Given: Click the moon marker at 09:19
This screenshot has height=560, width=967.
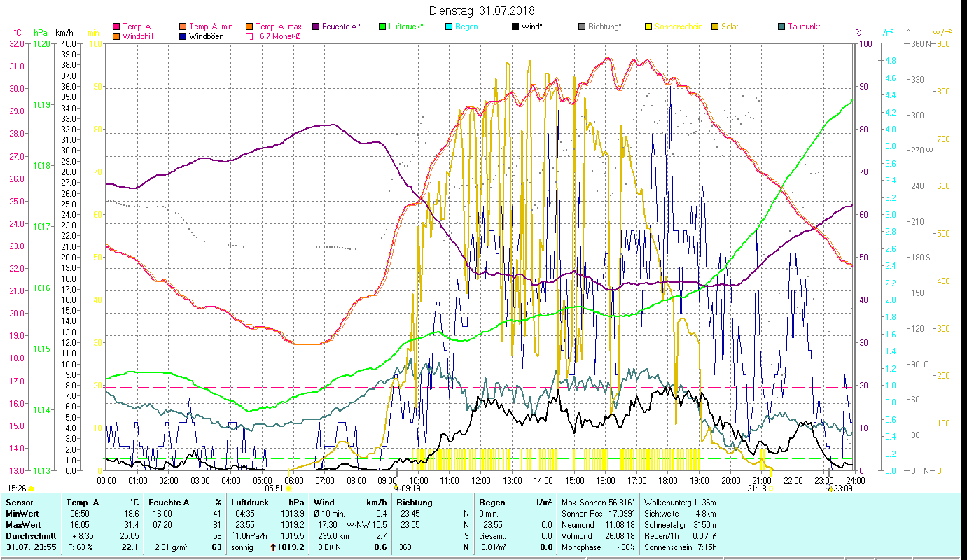Looking at the screenshot, I should tap(396, 488).
